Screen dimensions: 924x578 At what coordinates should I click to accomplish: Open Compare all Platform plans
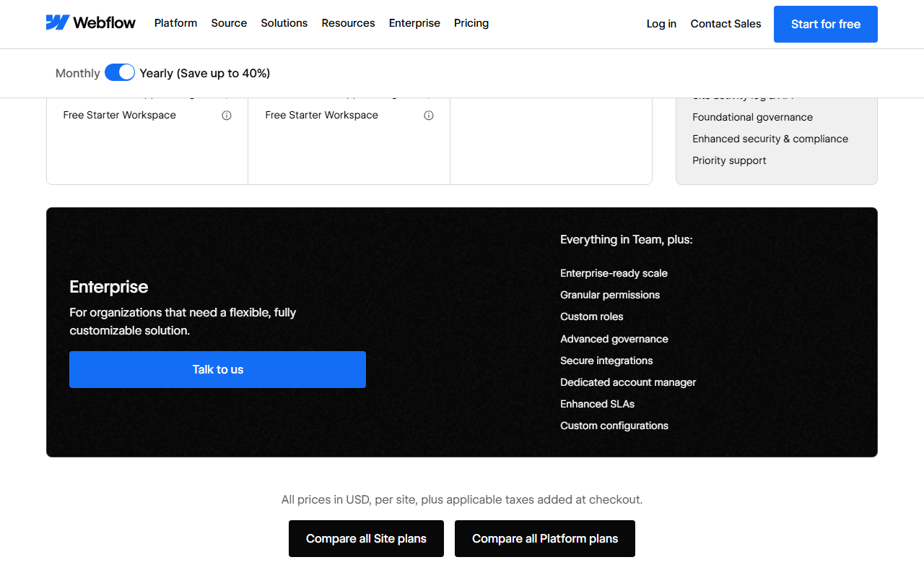545,538
